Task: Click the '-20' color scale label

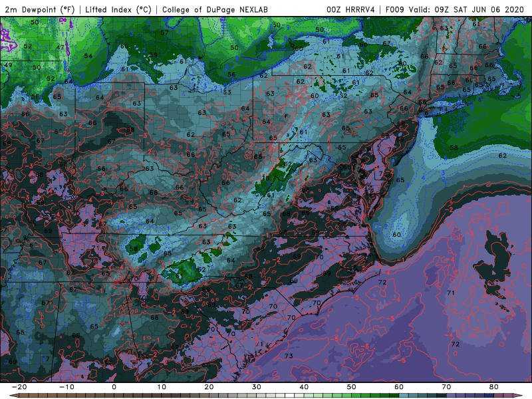Action: click(x=19, y=387)
